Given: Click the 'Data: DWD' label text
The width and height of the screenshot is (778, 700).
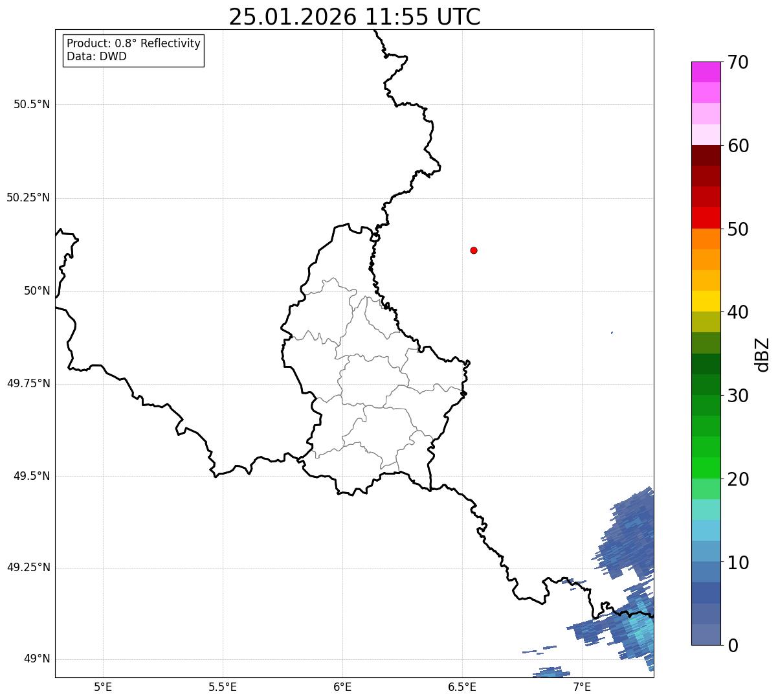Looking at the screenshot, I should click(x=97, y=56).
